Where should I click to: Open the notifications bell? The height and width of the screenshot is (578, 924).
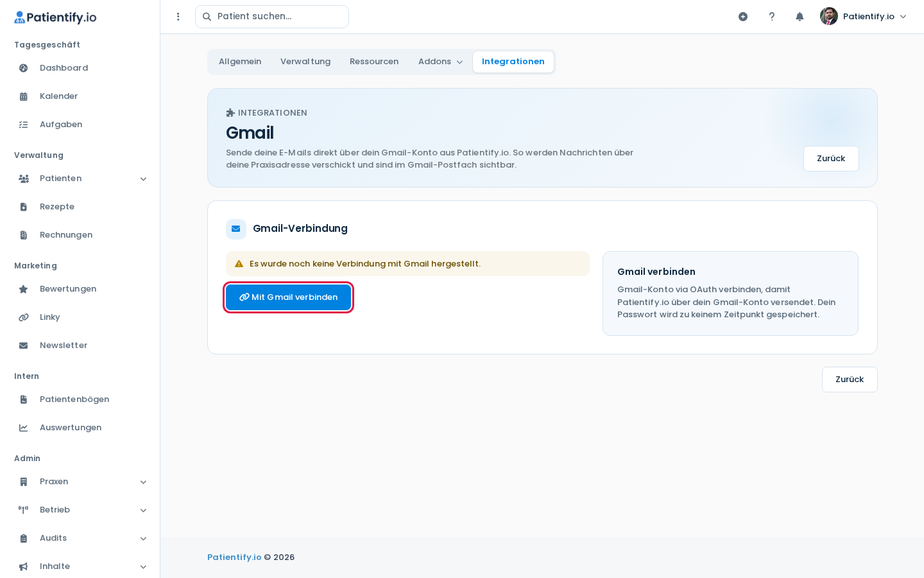click(x=800, y=17)
